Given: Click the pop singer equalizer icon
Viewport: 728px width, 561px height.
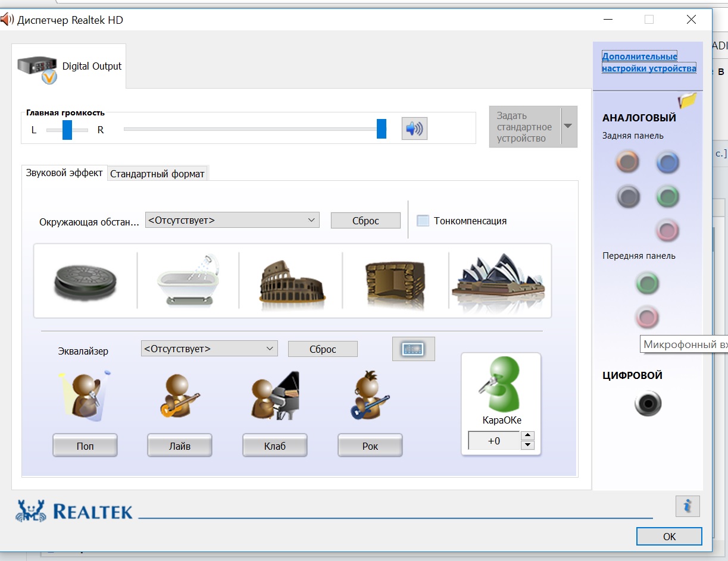Looking at the screenshot, I should coord(85,394).
